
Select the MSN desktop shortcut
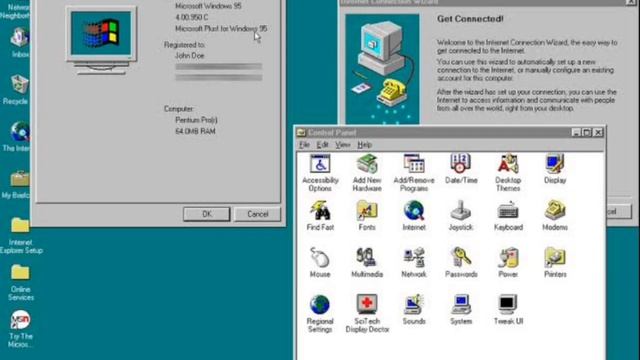[20, 329]
